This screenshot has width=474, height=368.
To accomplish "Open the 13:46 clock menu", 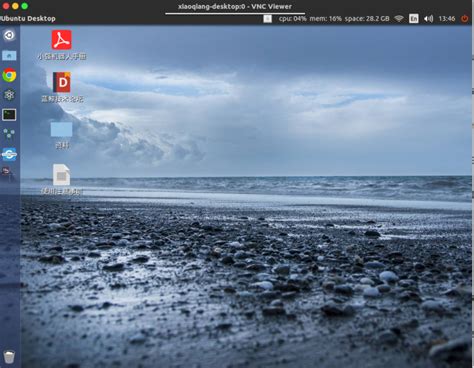I will [447, 19].
